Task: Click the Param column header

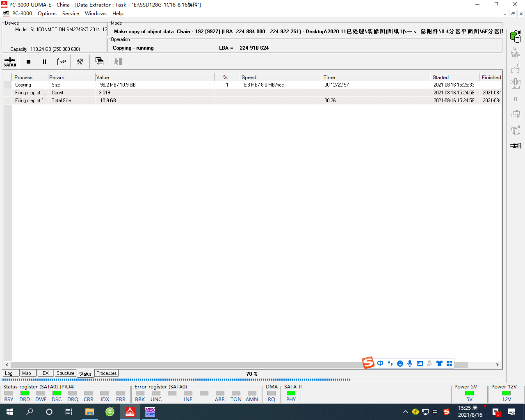Action: 71,77
